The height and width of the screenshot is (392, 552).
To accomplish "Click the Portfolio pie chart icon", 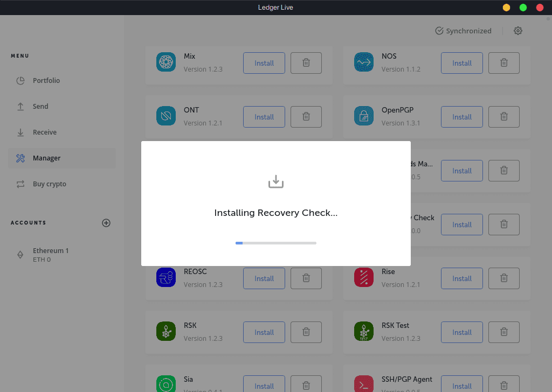I will 20,81.
